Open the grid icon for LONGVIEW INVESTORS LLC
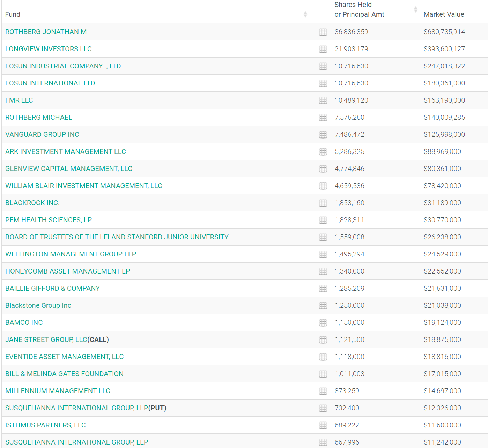 (323, 49)
